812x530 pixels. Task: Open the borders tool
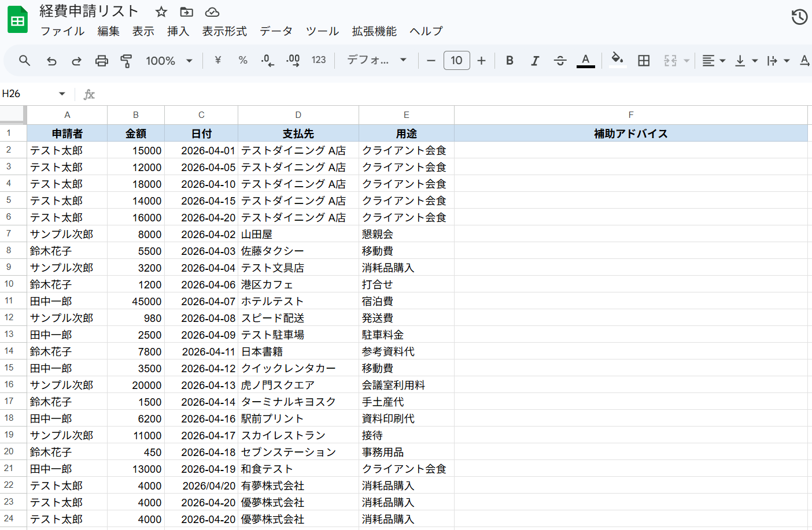pos(644,60)
